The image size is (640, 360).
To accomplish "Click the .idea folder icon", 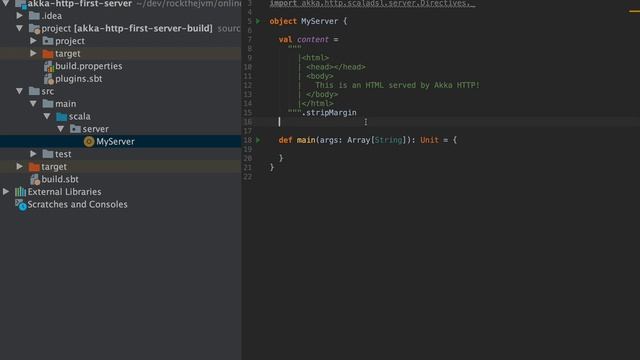I will pos(34,16).
